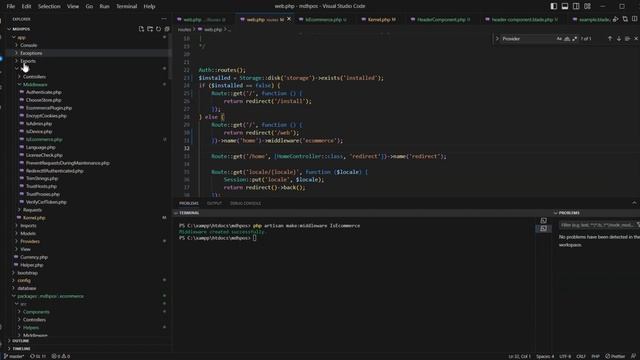The image size is (640, 360).
Task: Click Ln 32, Col 1 in status bar
Action: [520, 356]
